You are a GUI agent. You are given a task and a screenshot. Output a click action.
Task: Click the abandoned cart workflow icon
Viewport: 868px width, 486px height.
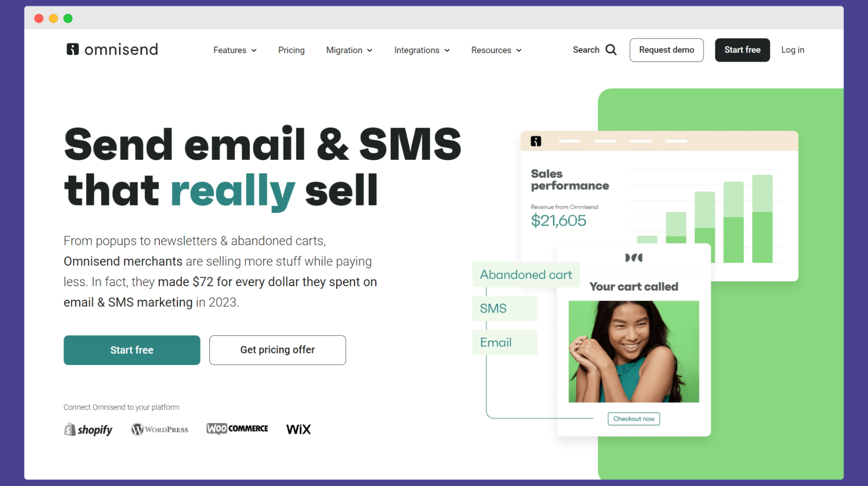pyautogui.click(x=525, y=274)
